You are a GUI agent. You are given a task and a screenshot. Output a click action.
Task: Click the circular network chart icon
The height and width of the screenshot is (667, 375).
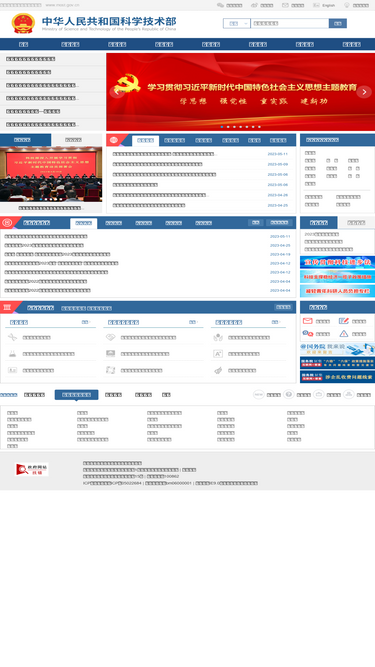point(349,394)
